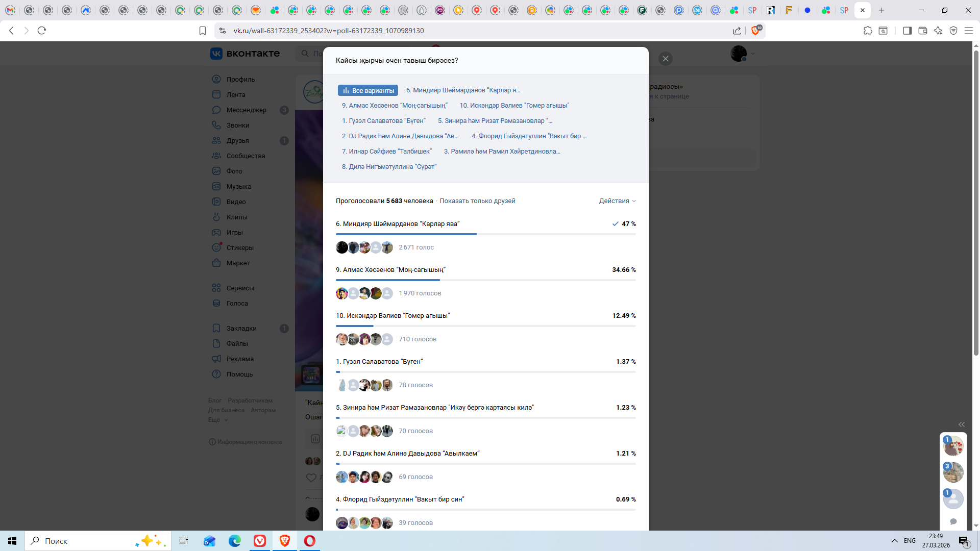The height and width of the screenshot is (551, 980).
Task: Click the browser bookmark icon
Action: coord(203,31)
